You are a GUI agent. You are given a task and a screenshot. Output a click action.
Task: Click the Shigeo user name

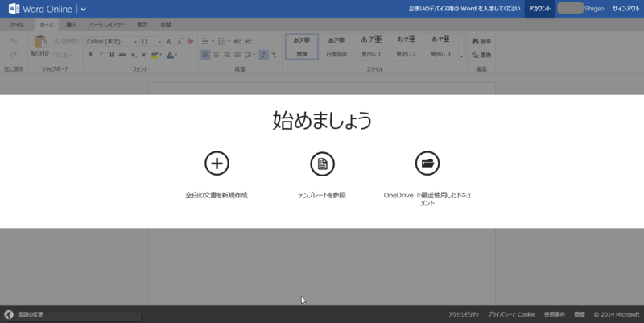tap(594, 9)
